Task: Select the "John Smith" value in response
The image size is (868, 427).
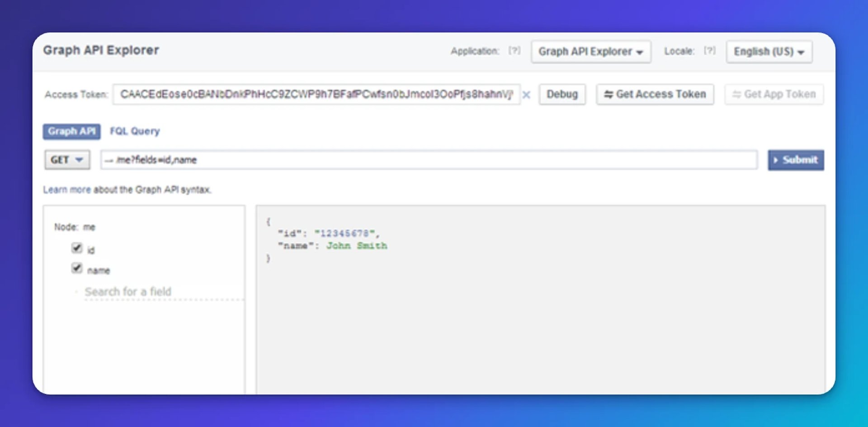Action: tap(357, 246)
